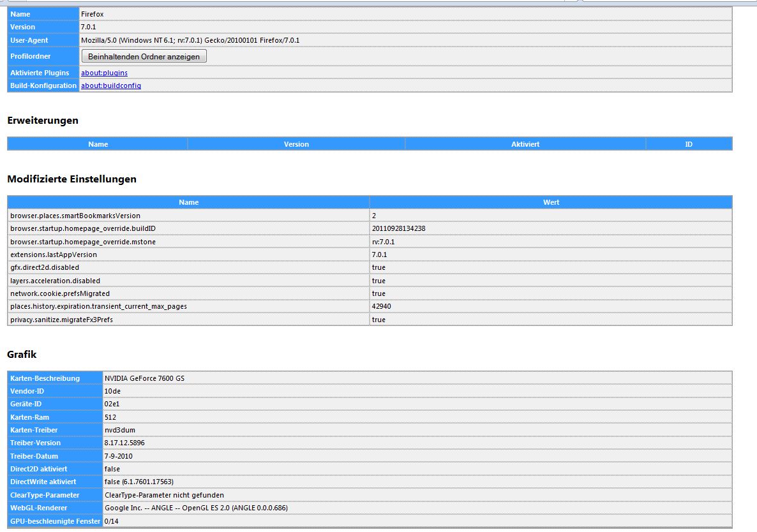The width and height of the screenshot is (757, 532).
Task: Click the Treiber-Datum value 7-9-2010
Action: click(119, 456)
